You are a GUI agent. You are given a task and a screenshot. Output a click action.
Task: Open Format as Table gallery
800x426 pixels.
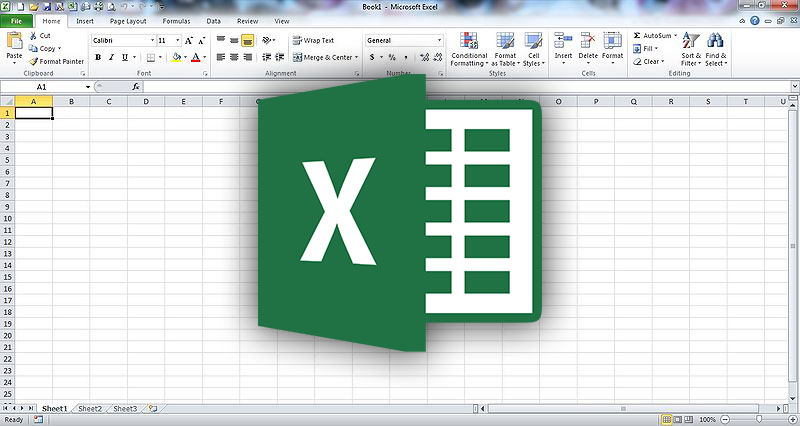(505, 49)
